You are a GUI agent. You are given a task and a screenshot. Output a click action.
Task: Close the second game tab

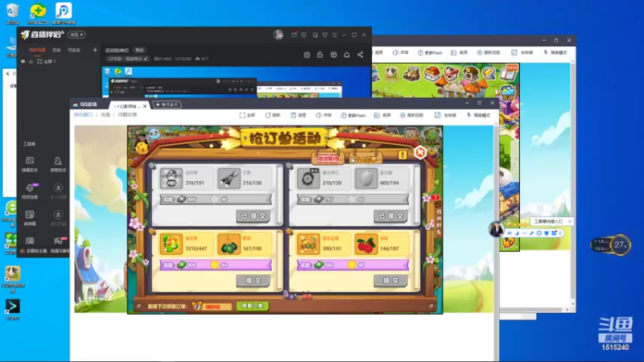145,106
